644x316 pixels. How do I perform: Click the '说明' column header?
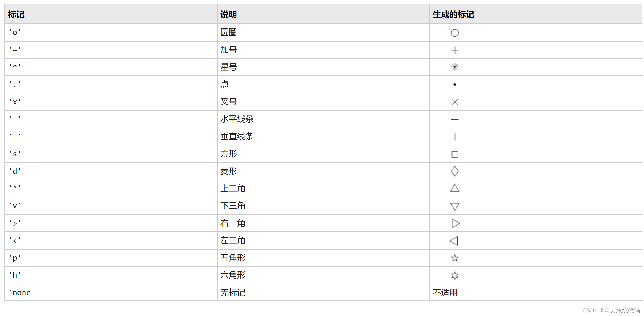click(228, 15)
